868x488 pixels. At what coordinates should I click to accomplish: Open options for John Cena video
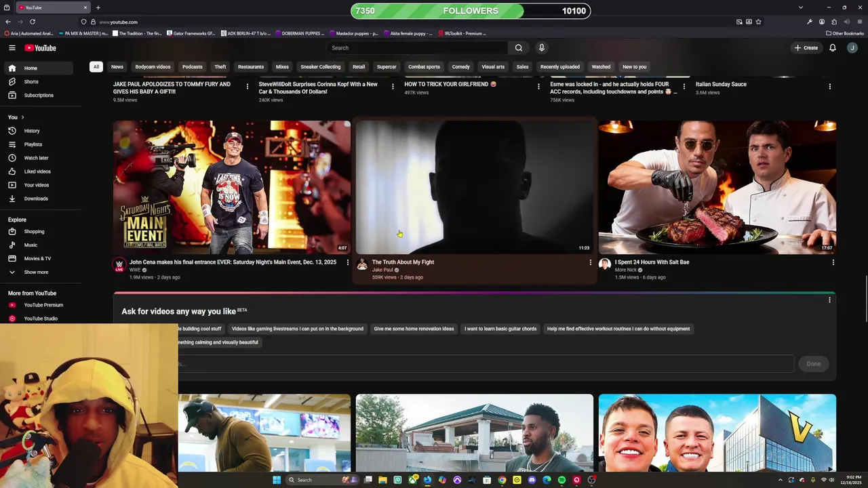click(x=348, y=262)
